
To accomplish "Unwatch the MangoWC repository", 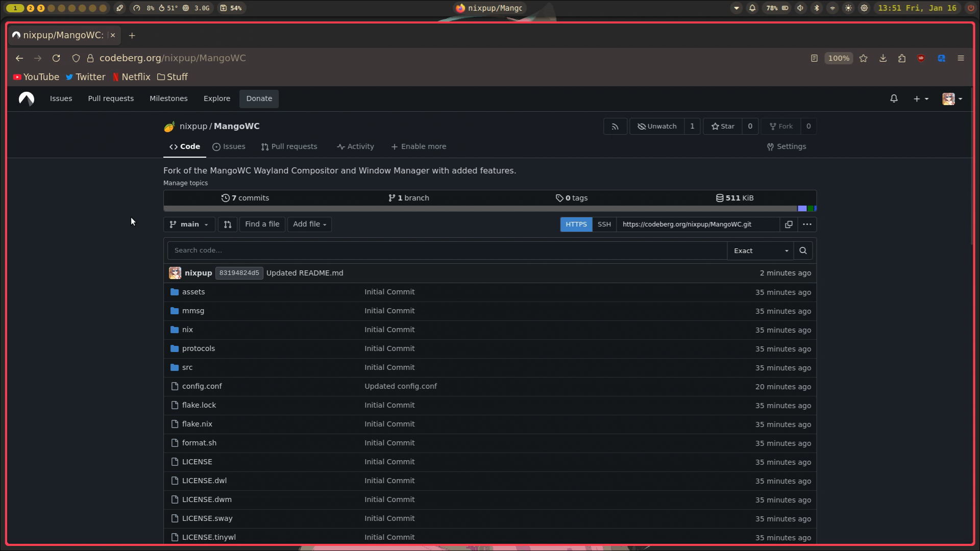I will coord(657,127).
